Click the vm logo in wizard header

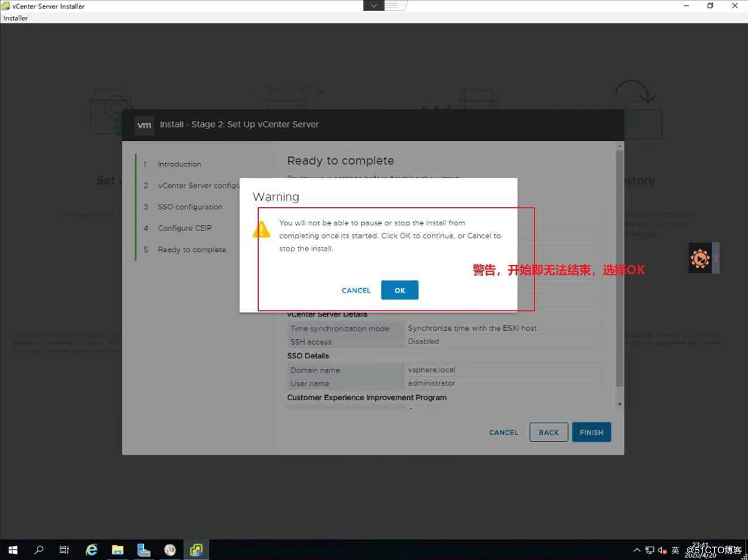pos(144,125)
